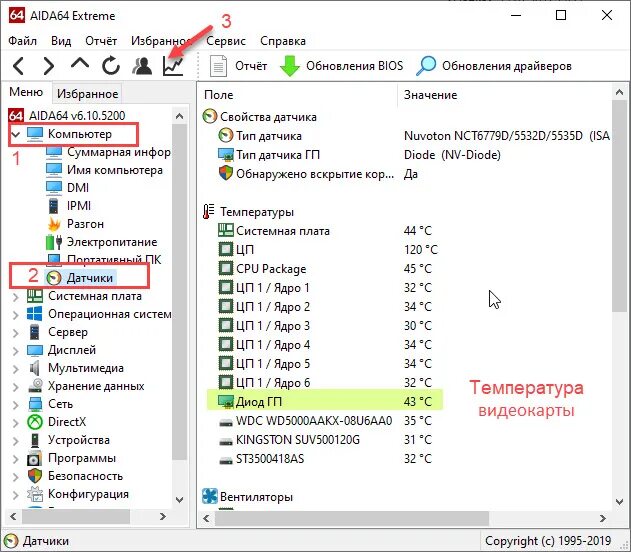Click the Свойства датчика gauge icon
Viewport: 631px width, 552px height.
pyautogui.click(x=210, y=117)
